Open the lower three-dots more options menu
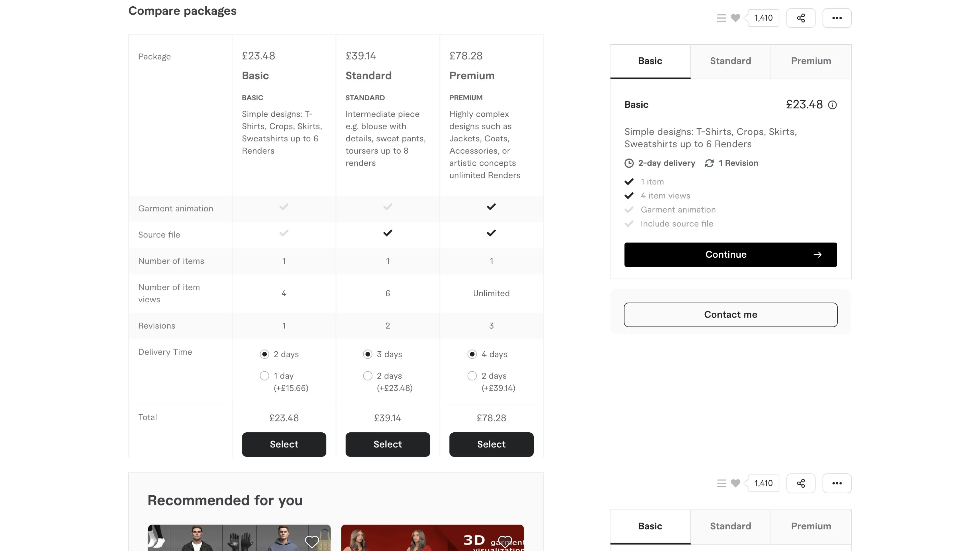The image size is (980, 551). [x=837, y=483]
